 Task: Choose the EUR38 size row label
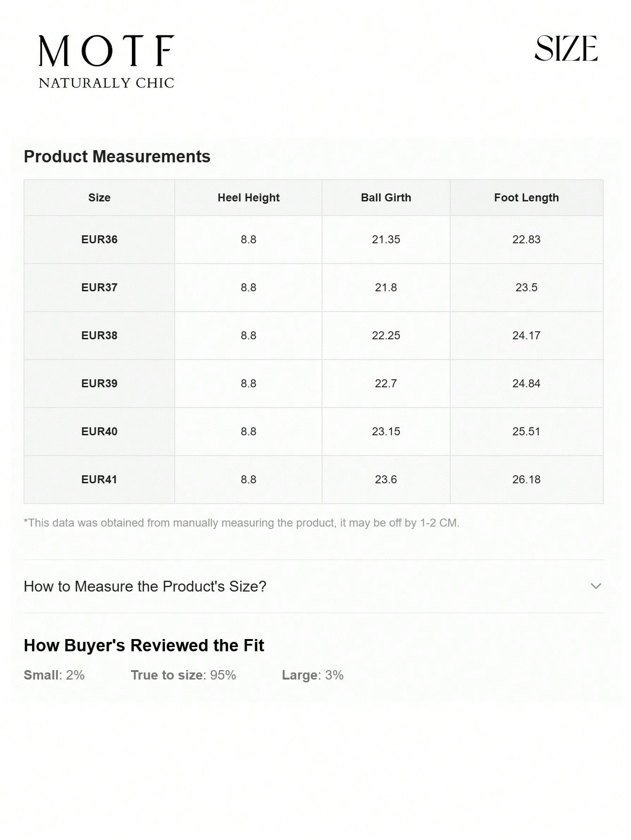[x=99, y=336]
